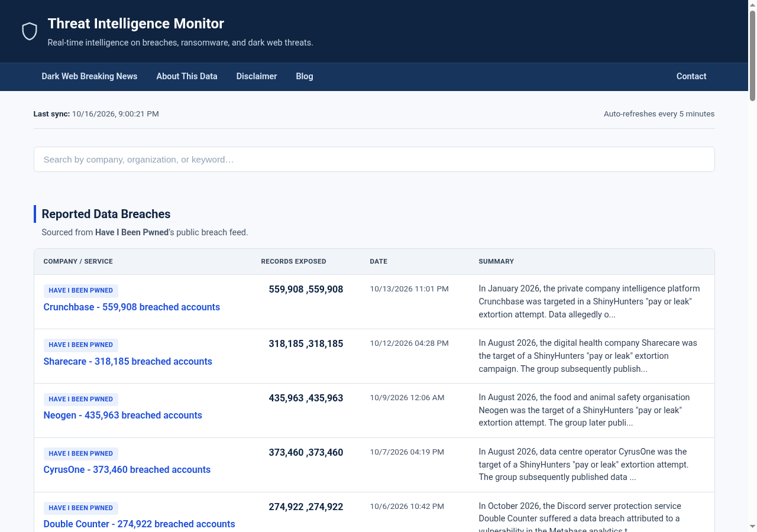The image size is (757, 532).
Task: Focus the company search field
Action: (374, 160)
